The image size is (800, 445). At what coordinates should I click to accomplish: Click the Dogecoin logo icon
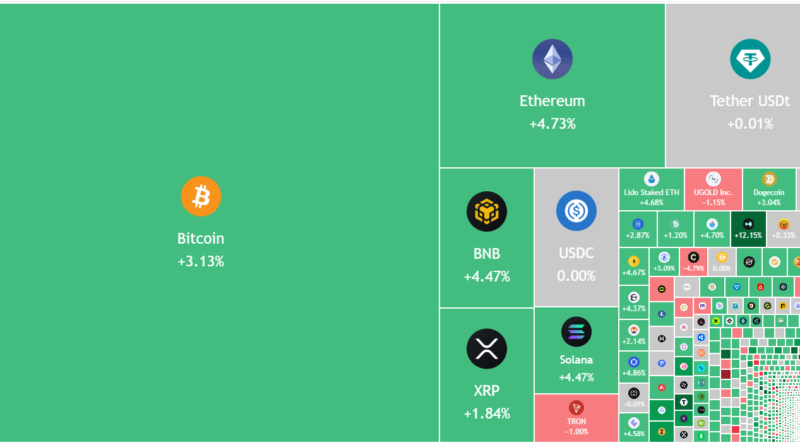point(769,178)
